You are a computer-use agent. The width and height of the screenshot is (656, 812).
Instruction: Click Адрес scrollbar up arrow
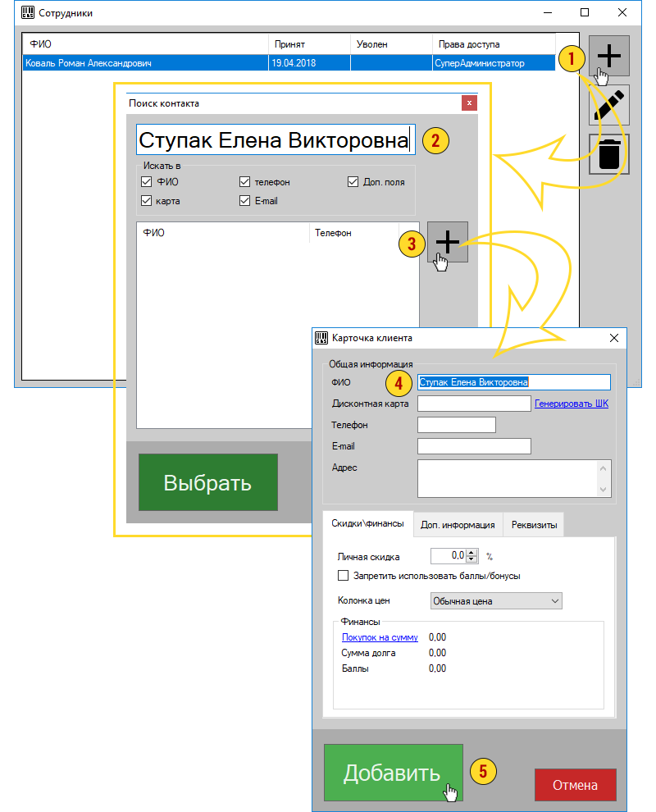pyautogui.click(x=603, y=468)
